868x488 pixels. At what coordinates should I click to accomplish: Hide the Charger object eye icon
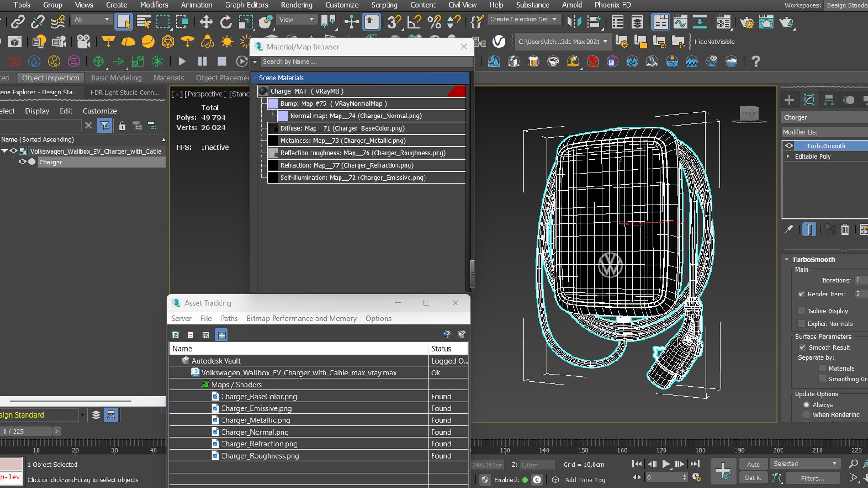click(x=22, y=162)
